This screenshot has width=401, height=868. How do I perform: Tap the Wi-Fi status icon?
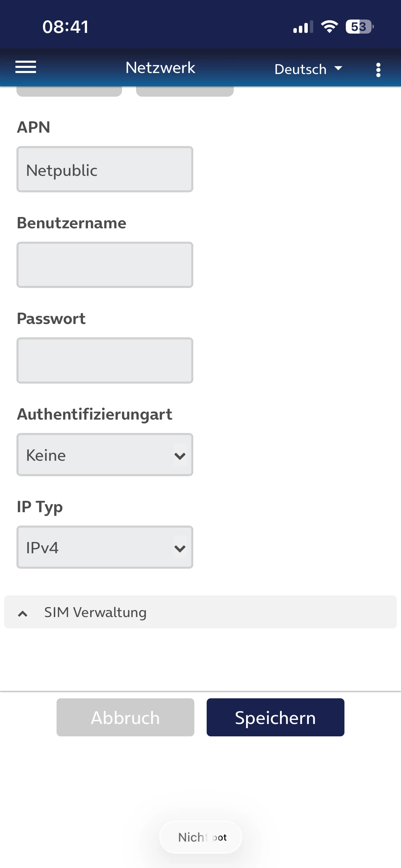(x=329, y=27)
